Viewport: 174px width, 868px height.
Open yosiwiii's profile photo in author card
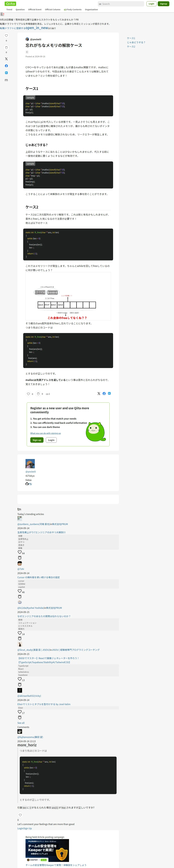(30, 464)
